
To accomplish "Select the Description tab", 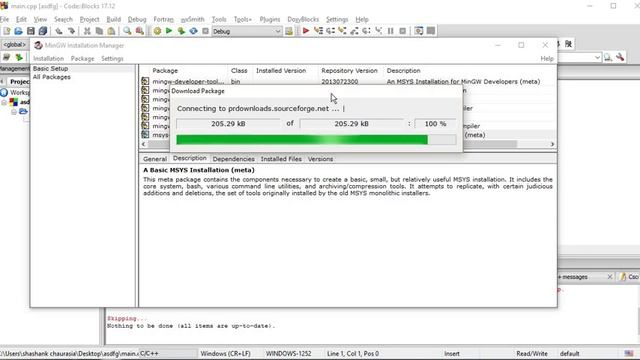I will (190, 158).
